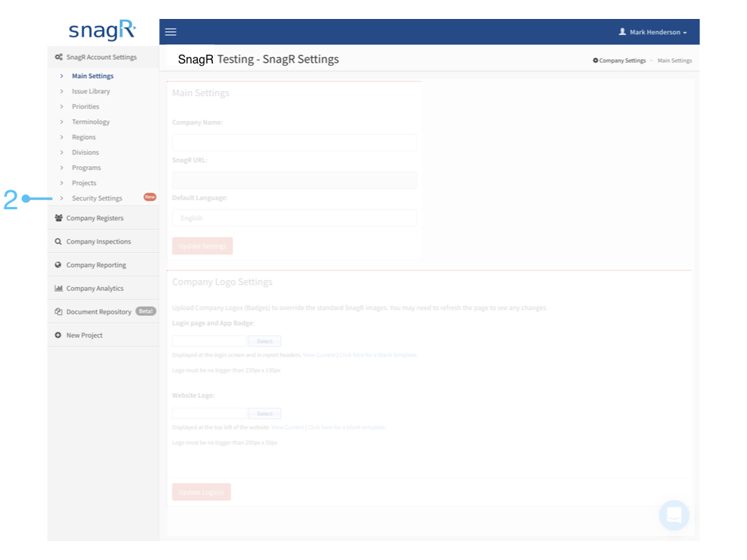Start a New Project from sidebar

[x=103, y=335]
